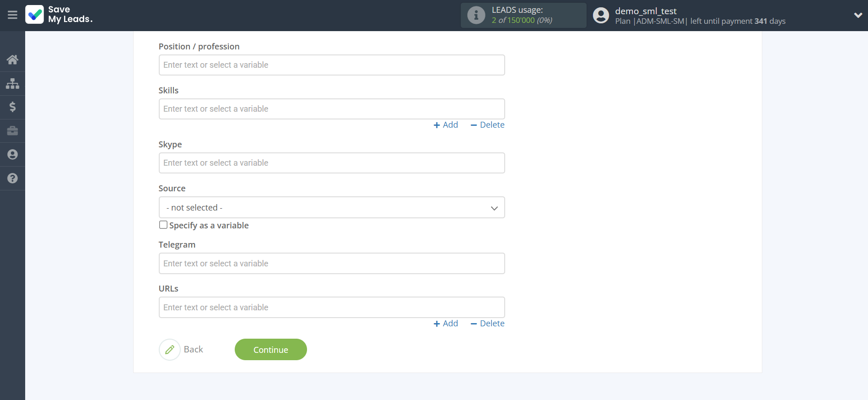Go to Home via sidebar house icon
The width and height of the screenshot is (868, 400).
(x=12, y=59)
